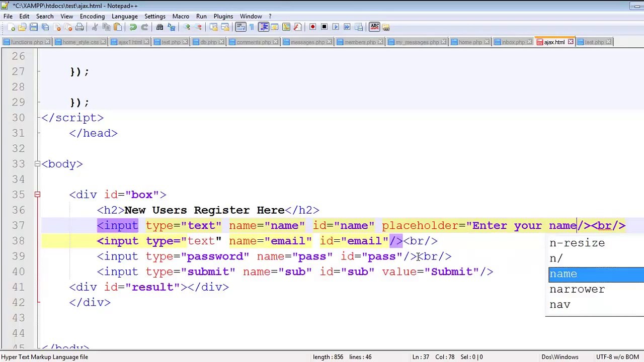The image size is (644, 362).
Task: Open the Encoding menu
Action: point(92,16)
